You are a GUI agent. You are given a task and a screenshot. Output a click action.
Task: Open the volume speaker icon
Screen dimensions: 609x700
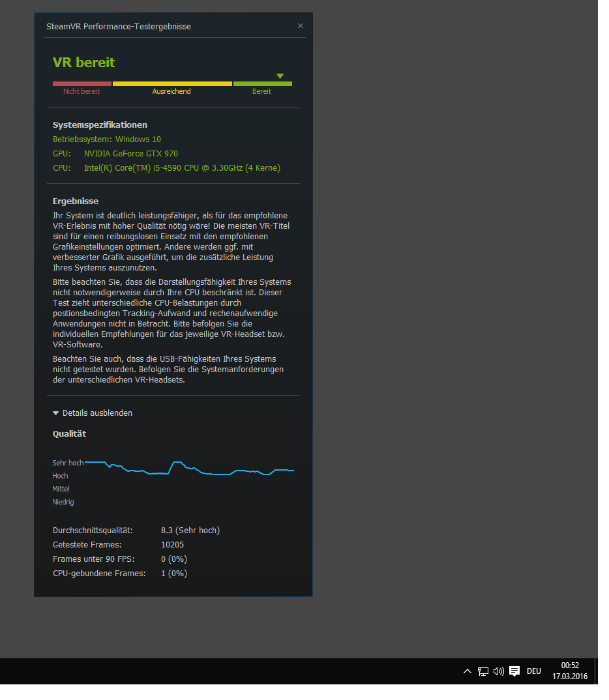[x=499, y=671]
